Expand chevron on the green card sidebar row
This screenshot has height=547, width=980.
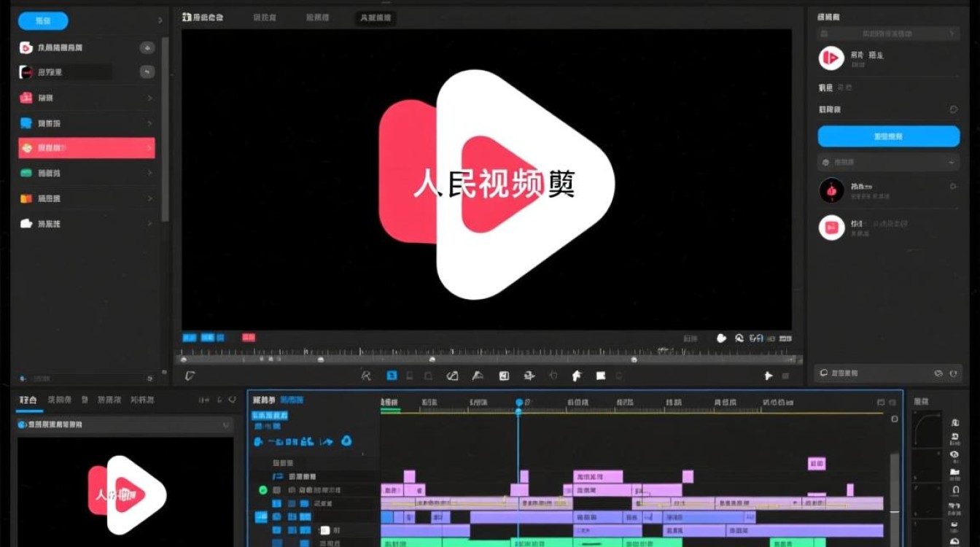[149, 173]
